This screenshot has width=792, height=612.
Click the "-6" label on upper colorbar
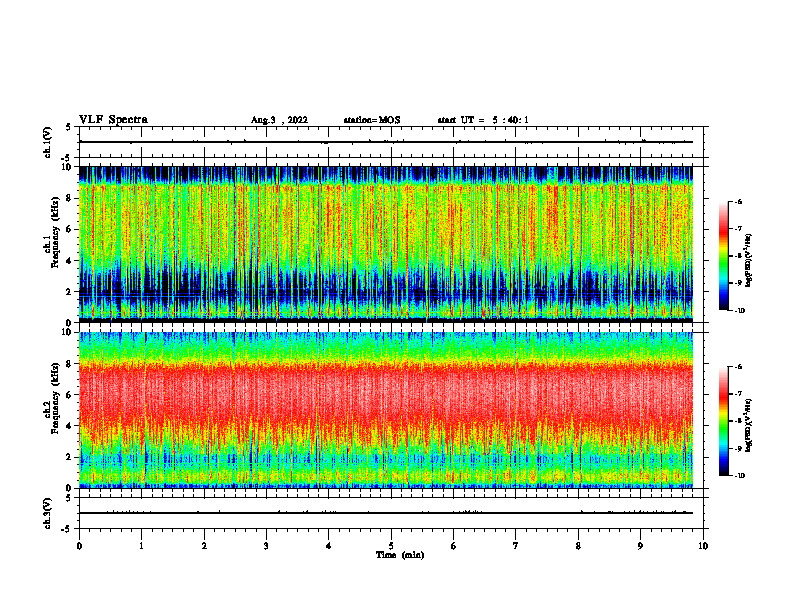click(738, 201)
